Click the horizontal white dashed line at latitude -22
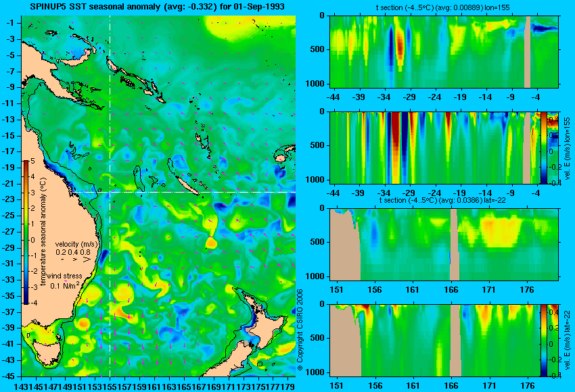The width and height of the screenshot is (575, 392). (x=184, y=192)
